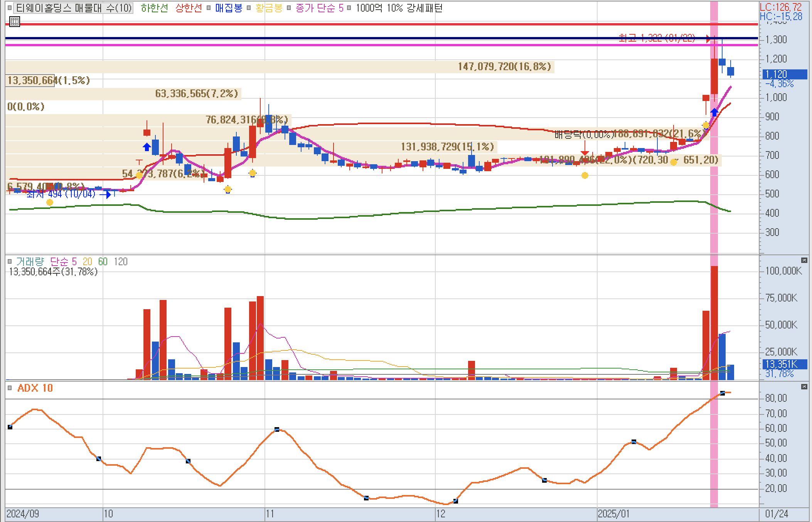Click the 하한선 legend label
This screenshot has height=522, width=812.
[154, 8]
